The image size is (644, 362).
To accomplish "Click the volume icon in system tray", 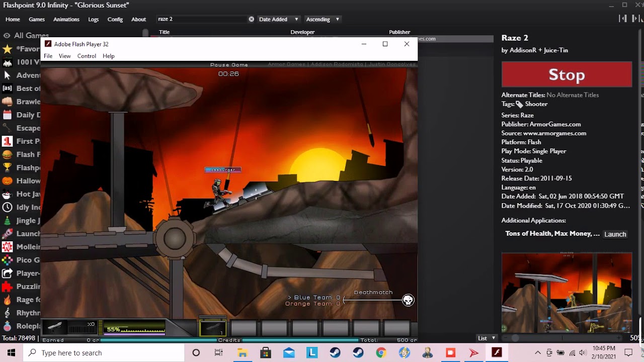I will click(x=583, y=353).
